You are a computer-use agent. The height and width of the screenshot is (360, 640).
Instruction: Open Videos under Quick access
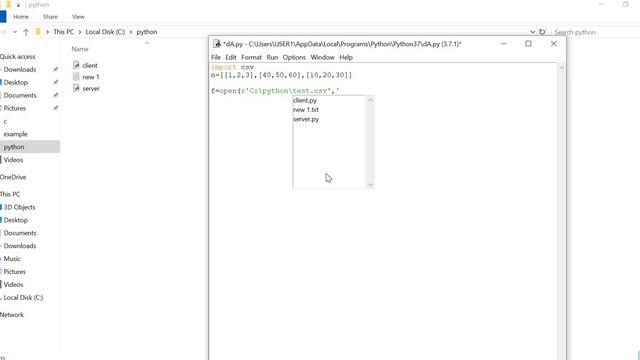tap(13, 160)
